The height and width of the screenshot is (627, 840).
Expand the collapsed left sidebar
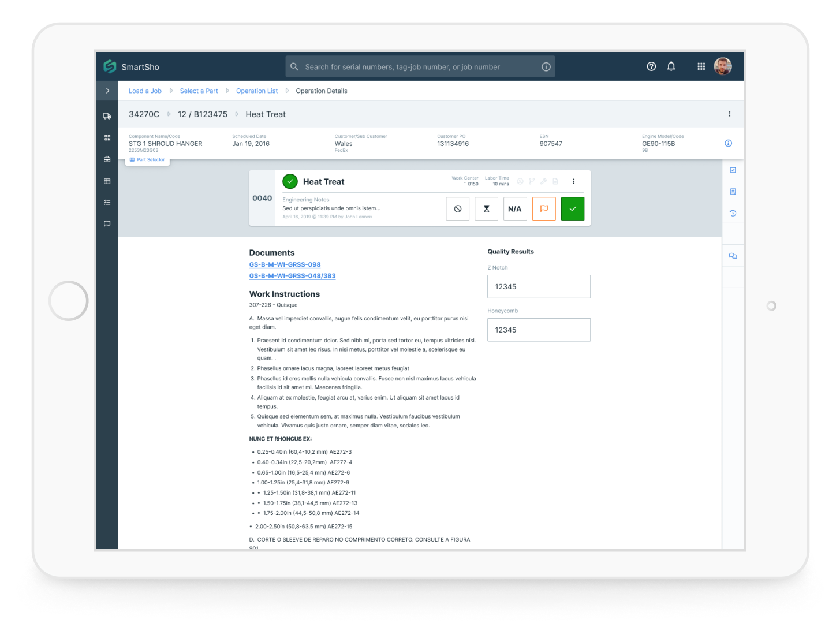point(107,91)
